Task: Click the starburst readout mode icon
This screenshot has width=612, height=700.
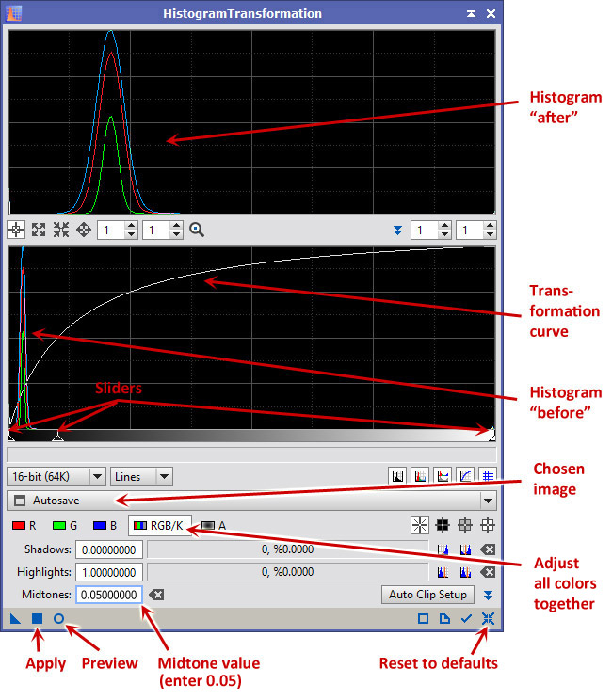Action: click(x=420, y=525)
